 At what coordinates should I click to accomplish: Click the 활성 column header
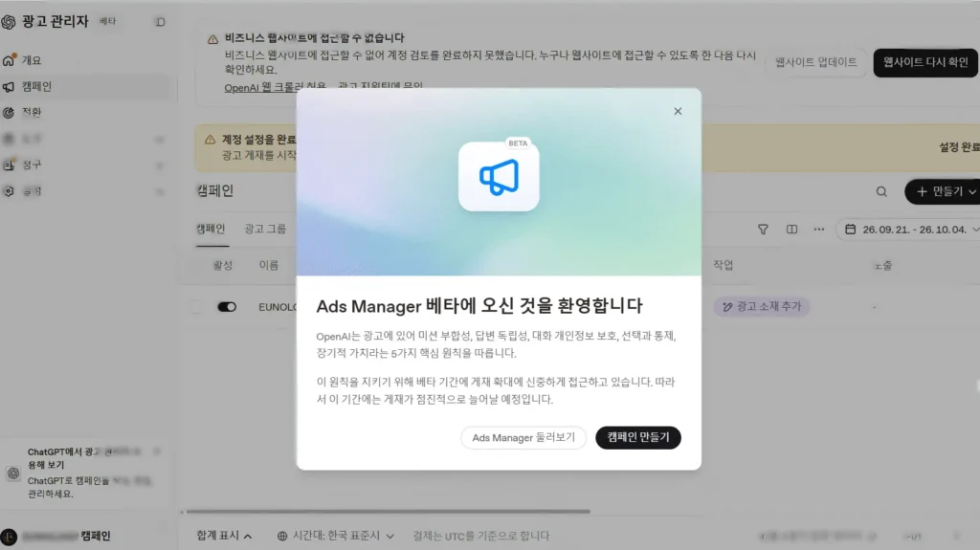pos(223,266)
